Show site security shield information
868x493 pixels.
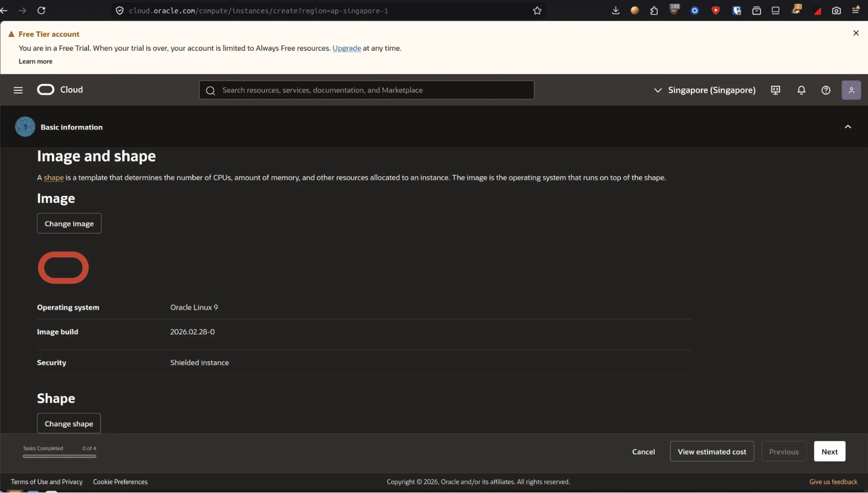tap(119, 10)
